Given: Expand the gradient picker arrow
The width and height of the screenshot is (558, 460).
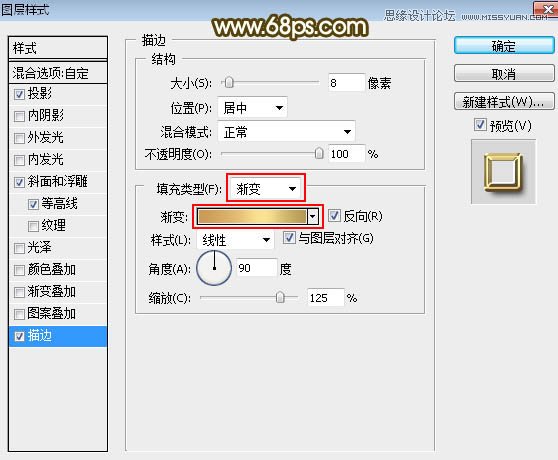Looking at the screenshot, I should point(312,216).
